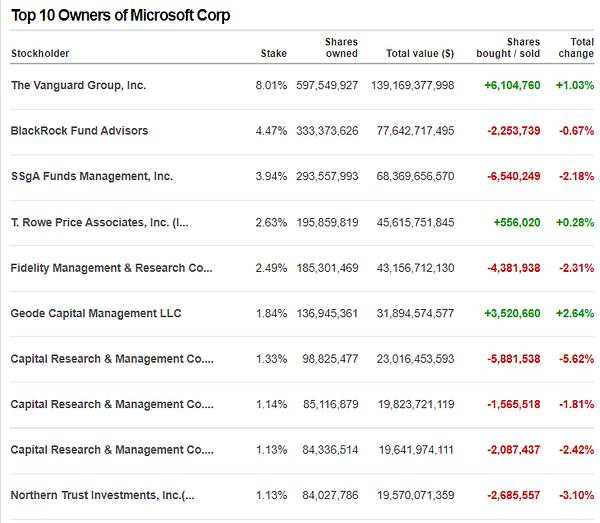Click the -2,087,437 shares sold value

(514, 450)
